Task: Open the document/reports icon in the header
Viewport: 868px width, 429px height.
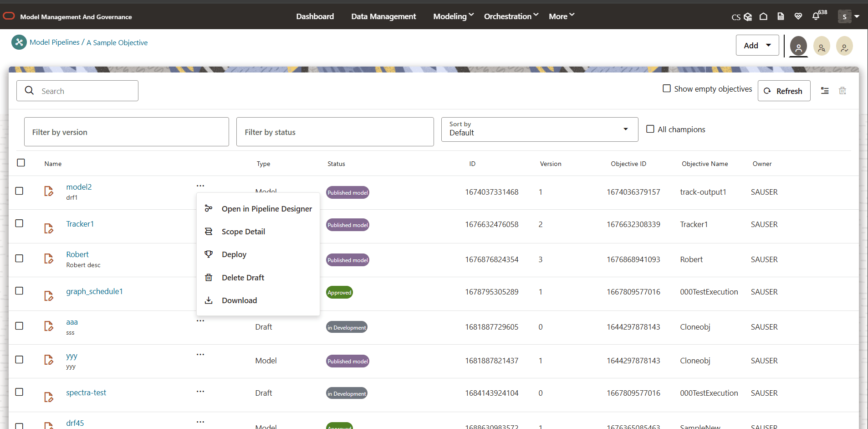Action: tap(781, 16)
